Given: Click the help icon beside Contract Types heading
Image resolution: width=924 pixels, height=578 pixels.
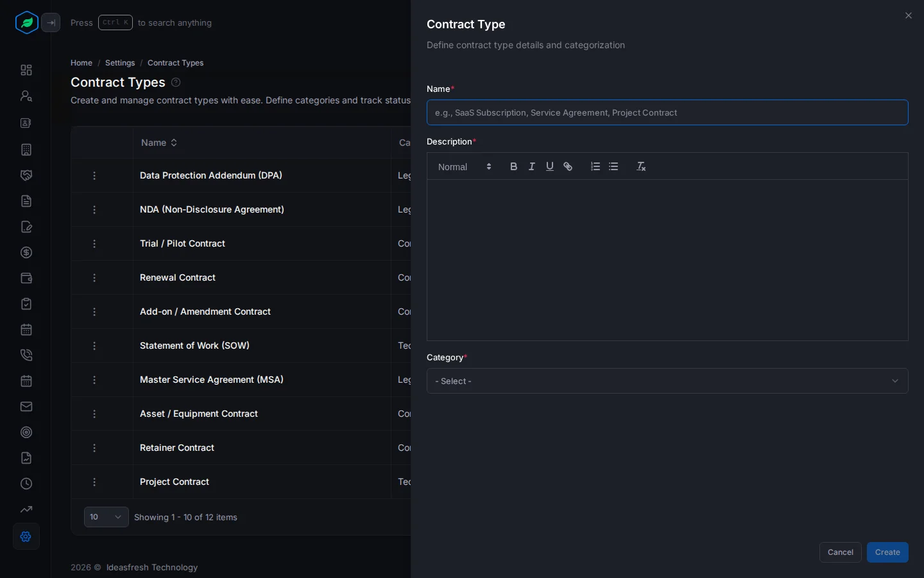Looking at the screenshot, I should click(176, 82).
